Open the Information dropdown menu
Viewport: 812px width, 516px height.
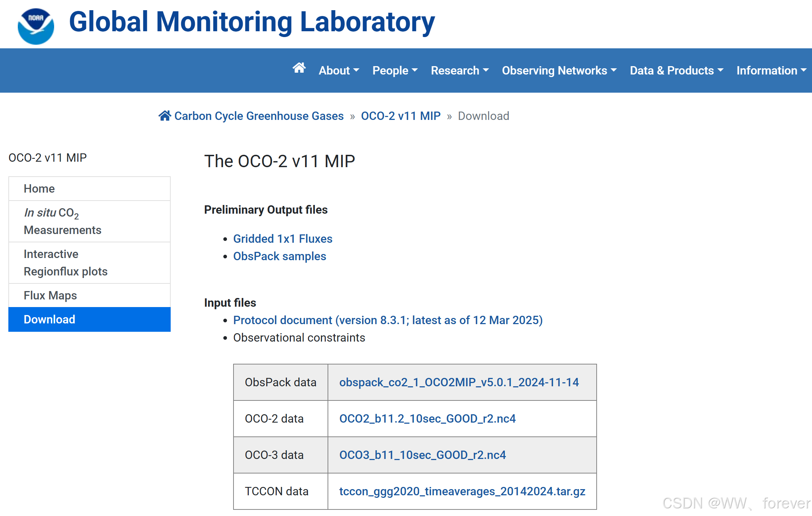(771, 70)
